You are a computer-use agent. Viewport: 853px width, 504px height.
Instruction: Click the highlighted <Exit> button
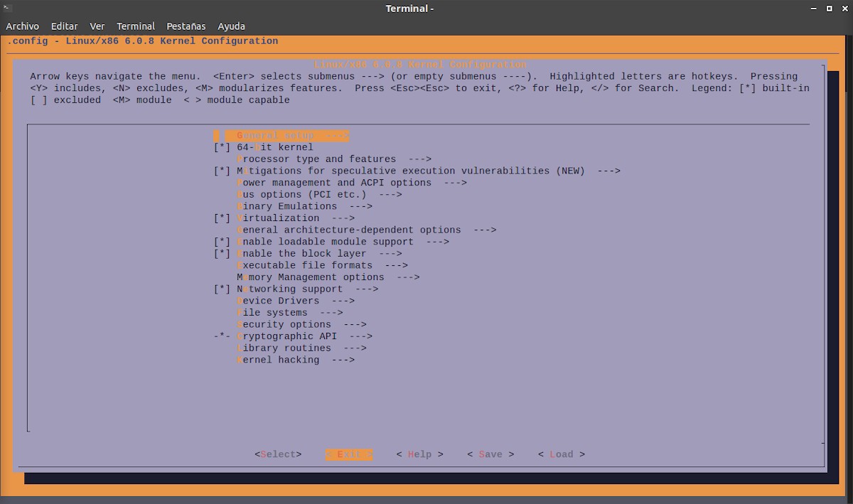point(349,454)
